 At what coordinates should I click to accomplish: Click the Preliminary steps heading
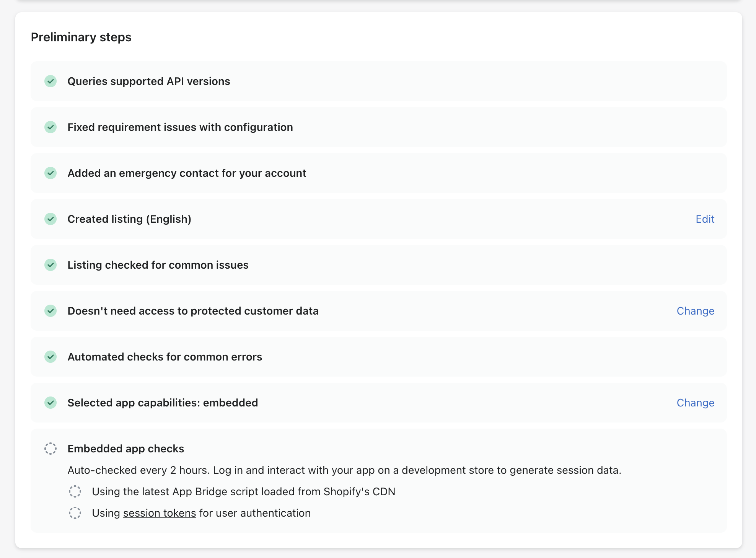point(81,37)
